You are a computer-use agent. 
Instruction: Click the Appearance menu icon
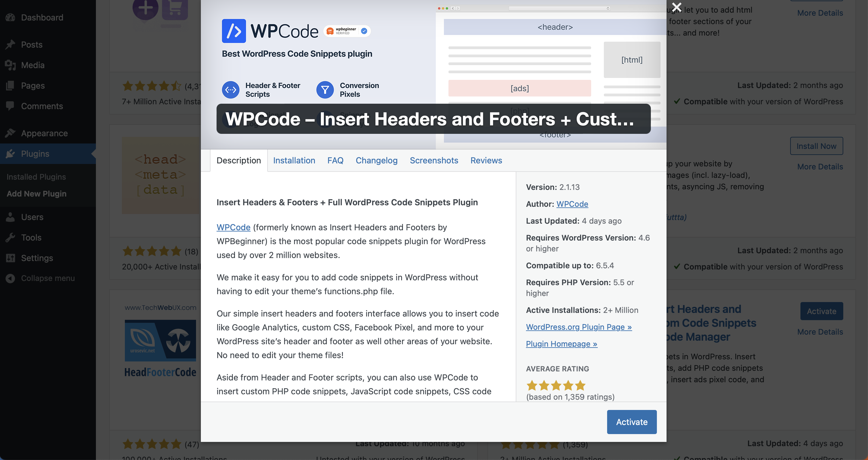click(10, 132)
